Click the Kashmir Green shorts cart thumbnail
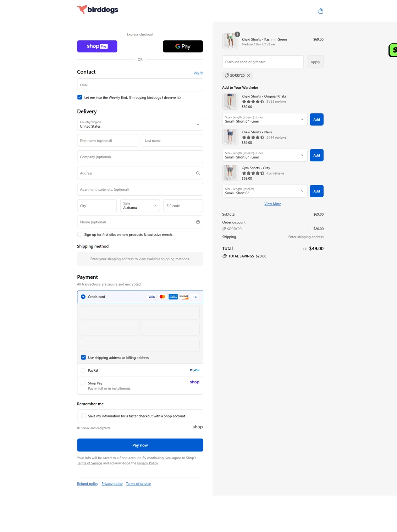This screenshot has width=397, height=532. pyautogui.click(x=230, y=41)
